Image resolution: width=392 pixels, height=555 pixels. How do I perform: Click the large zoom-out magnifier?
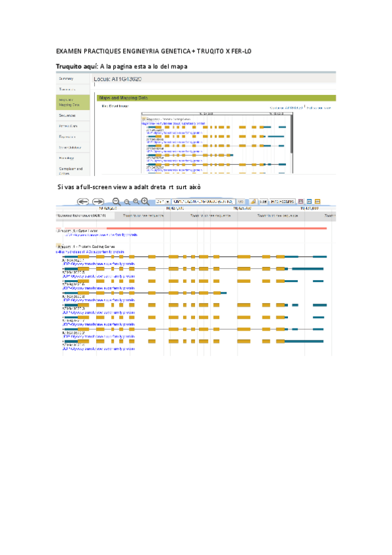pos(116,202)
